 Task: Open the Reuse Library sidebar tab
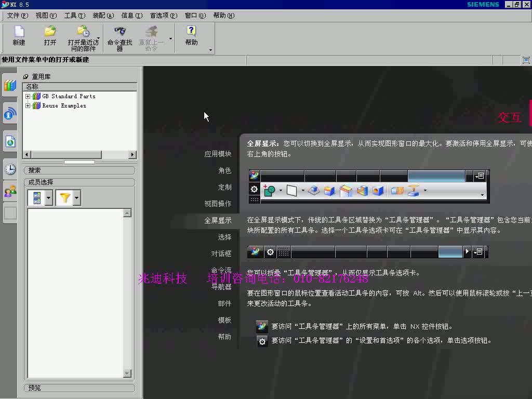click(x=10, y=85)
